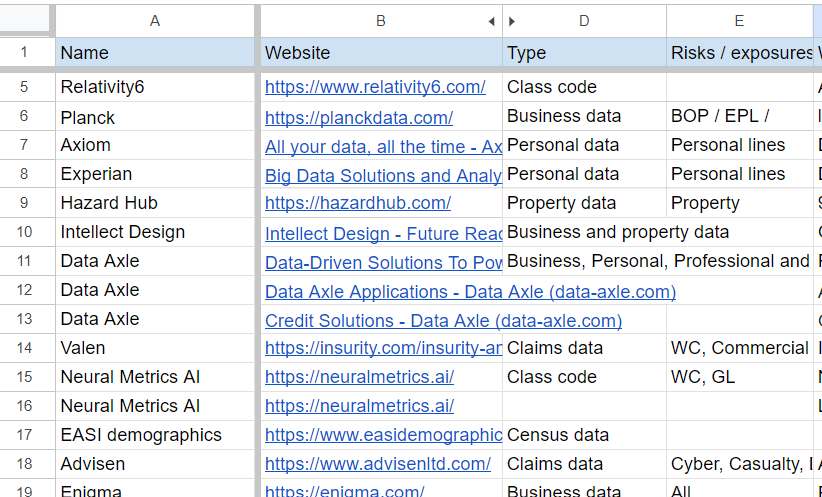
Task: Click the Risks / exposures header cell
Action: click(x=739, y=52)
